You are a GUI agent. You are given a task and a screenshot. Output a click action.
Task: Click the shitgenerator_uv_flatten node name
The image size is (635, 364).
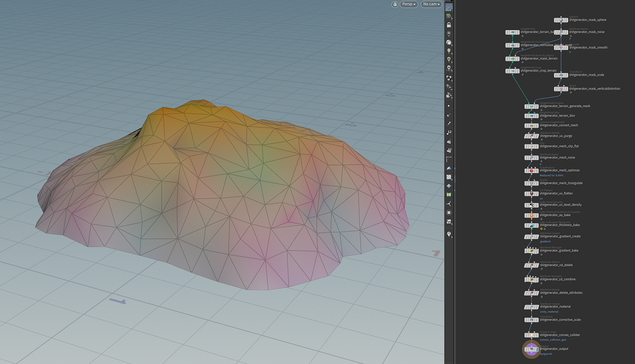click(x=556, y=193)
